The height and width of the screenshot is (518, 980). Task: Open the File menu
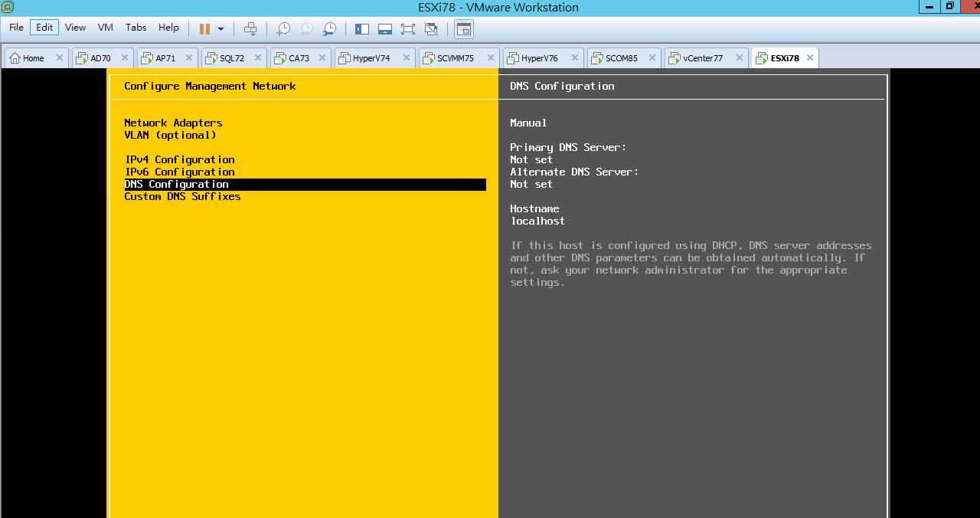point(16,28)
